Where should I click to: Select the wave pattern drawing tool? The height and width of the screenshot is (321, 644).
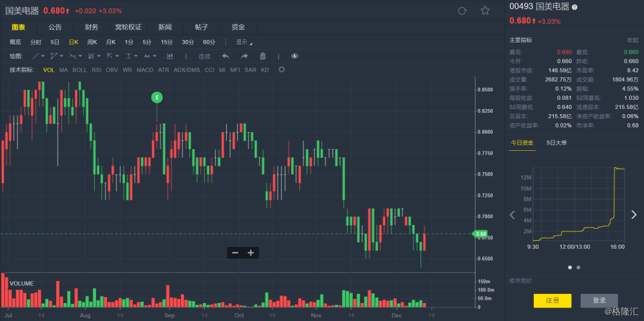tap(73, 56)
